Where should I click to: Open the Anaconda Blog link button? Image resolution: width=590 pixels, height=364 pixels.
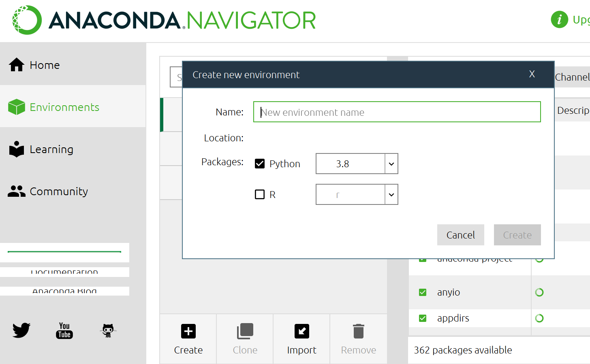click(64, 291)
